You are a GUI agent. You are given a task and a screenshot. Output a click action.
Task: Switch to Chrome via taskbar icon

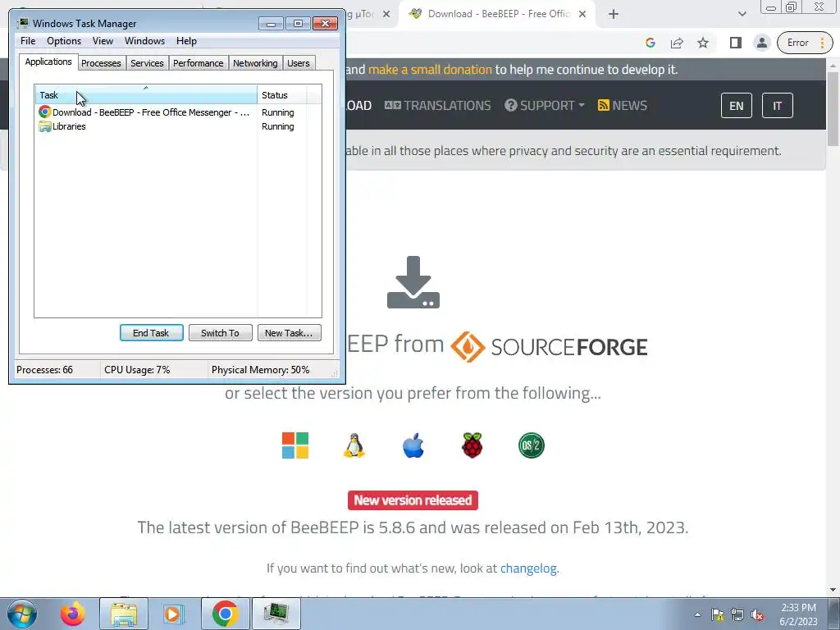pos(225,614)
